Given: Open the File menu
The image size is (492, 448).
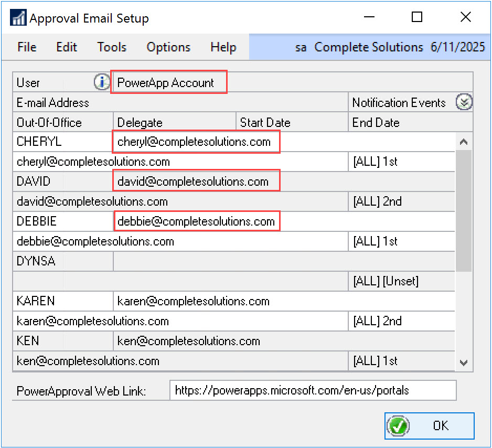Looking at the screenshot, I should coord(27,47).
